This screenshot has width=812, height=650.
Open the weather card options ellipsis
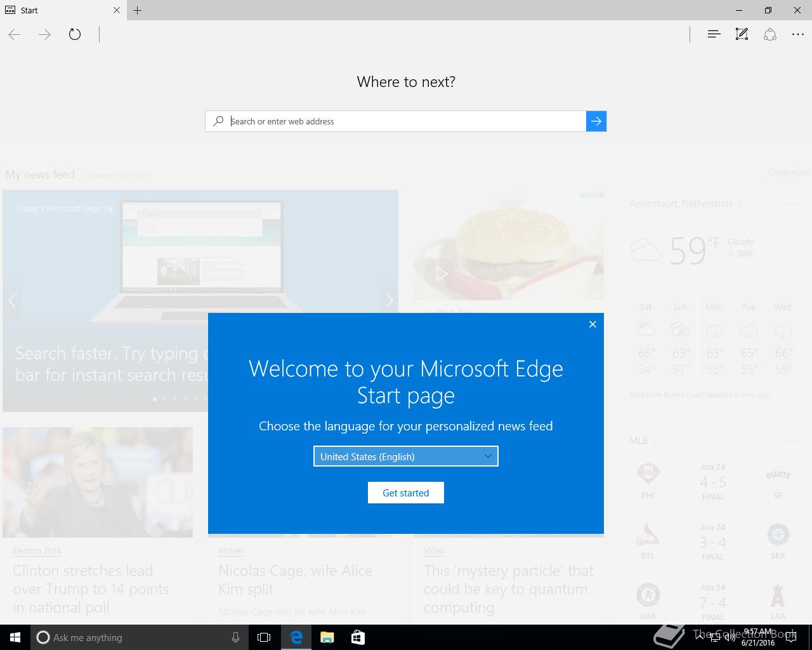792,204
